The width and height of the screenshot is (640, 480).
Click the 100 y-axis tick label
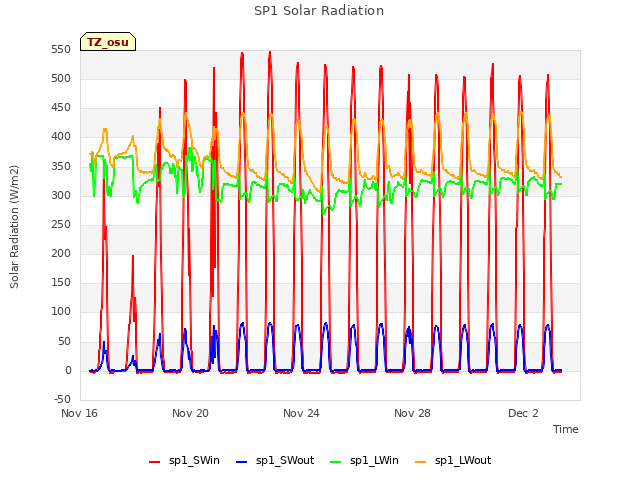61,312
